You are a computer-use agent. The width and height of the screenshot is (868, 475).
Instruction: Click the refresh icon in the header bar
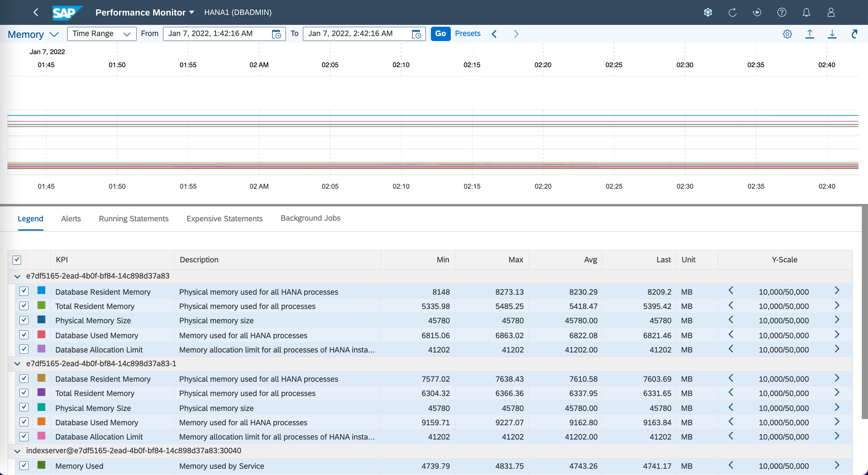(732, 12)
